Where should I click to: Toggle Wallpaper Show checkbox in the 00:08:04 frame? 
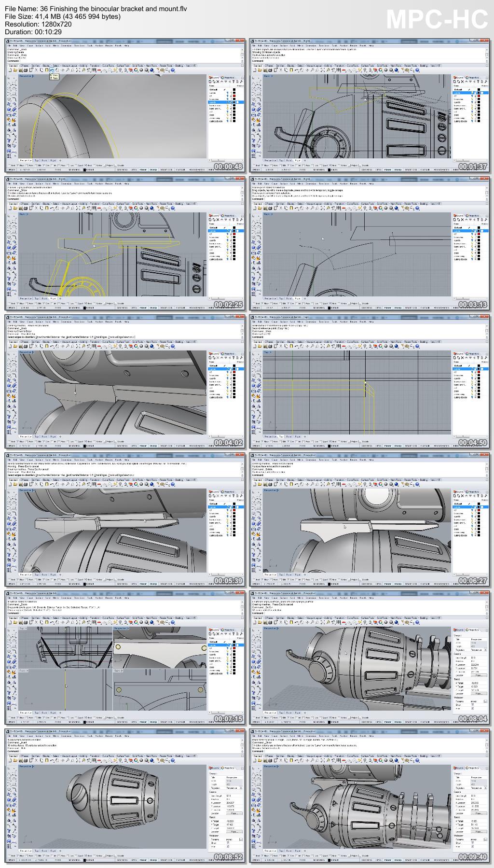(472, 705)
